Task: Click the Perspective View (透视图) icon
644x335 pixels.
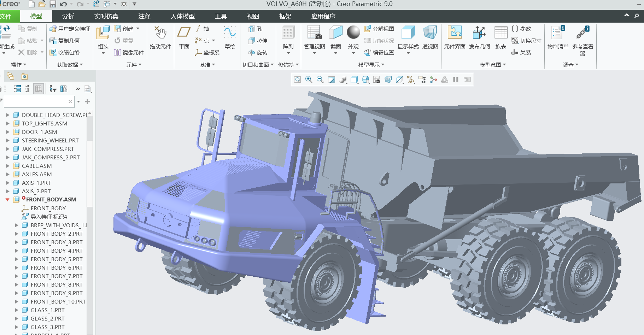Action: point(430,33)
